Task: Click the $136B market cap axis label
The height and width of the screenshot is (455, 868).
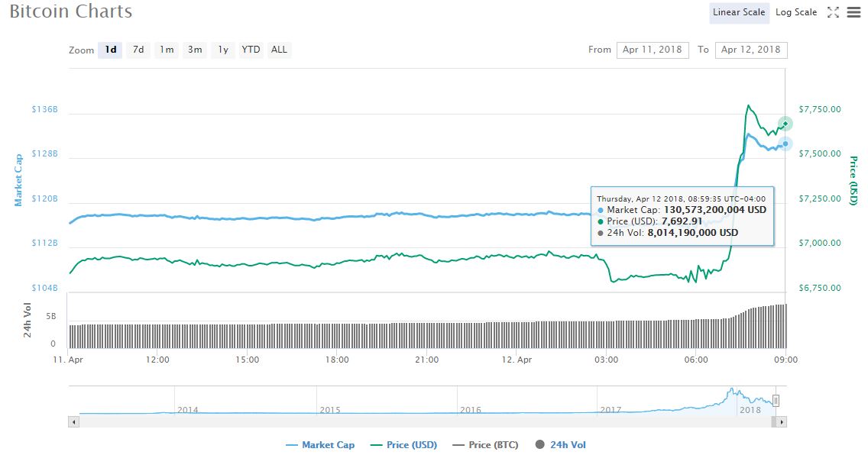Action: (44, 109)
